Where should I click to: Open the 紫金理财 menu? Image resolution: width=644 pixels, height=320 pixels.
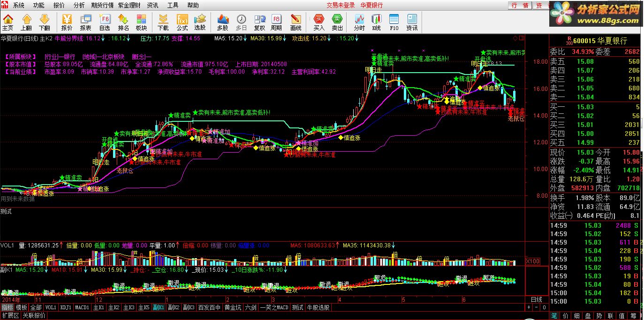129,5
